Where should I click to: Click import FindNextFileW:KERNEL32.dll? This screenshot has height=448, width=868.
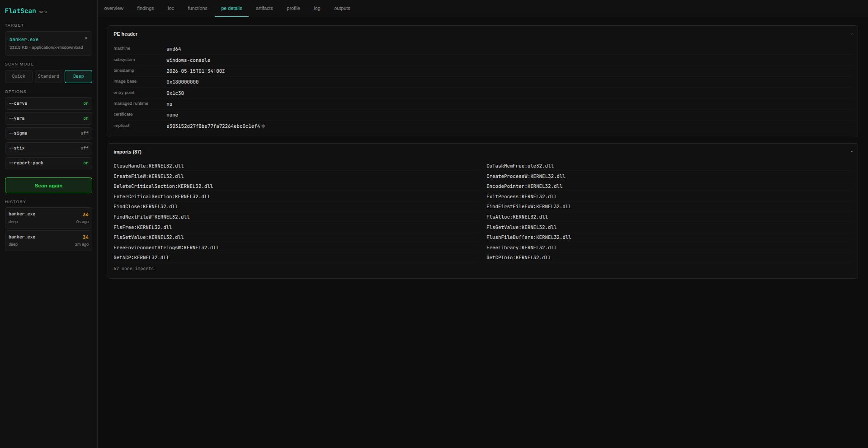(x=151, y=217)
